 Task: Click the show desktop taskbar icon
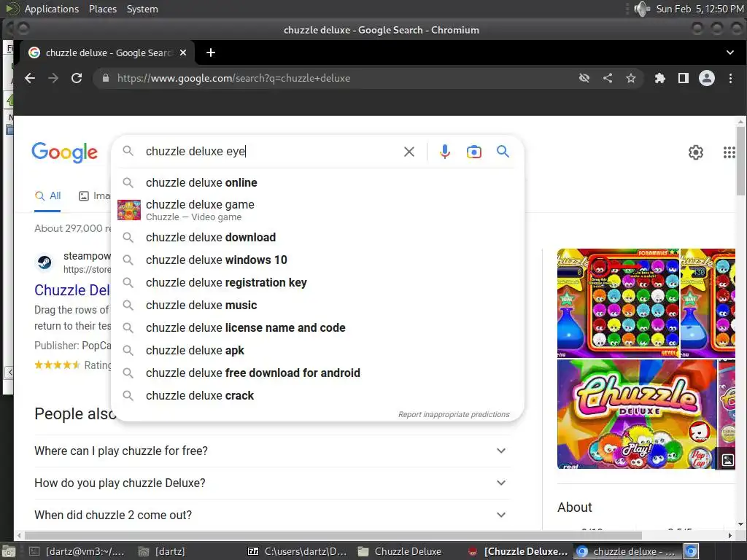point(9,551)
